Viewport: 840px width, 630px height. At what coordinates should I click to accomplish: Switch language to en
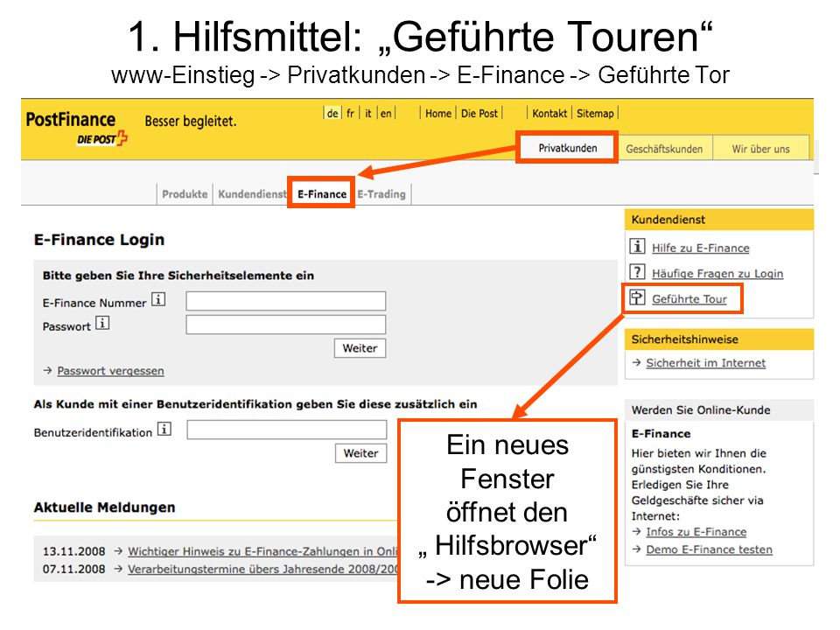tap(386, 114)
